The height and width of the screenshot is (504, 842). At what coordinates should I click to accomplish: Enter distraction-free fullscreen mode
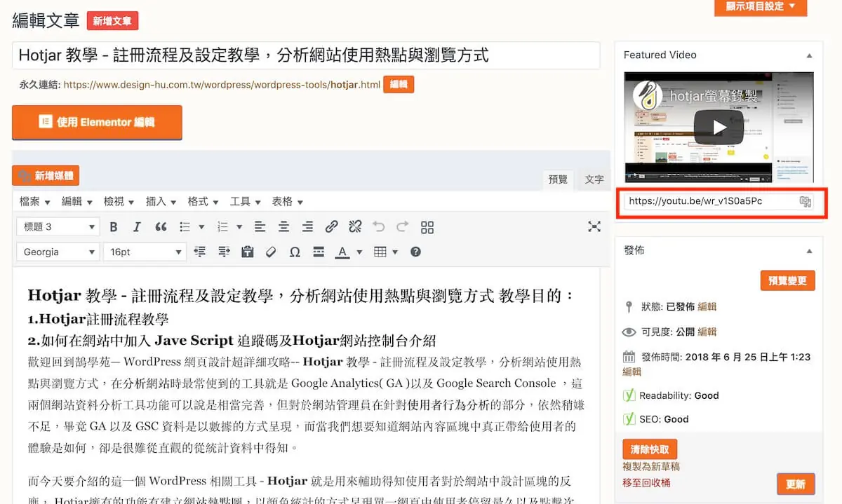click(x=594, y=226)
